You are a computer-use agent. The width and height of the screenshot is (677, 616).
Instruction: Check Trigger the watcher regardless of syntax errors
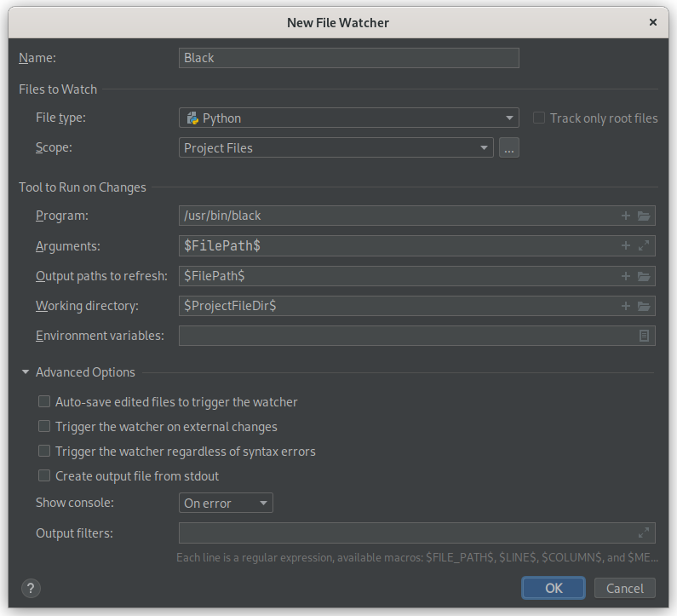click(44, 451)
